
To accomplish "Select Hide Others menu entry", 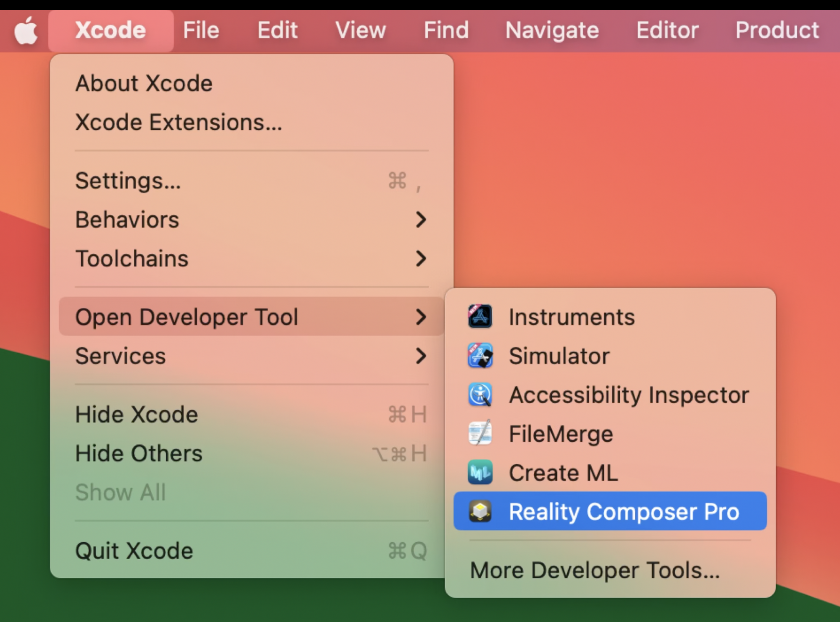I will tap(139, 454).
